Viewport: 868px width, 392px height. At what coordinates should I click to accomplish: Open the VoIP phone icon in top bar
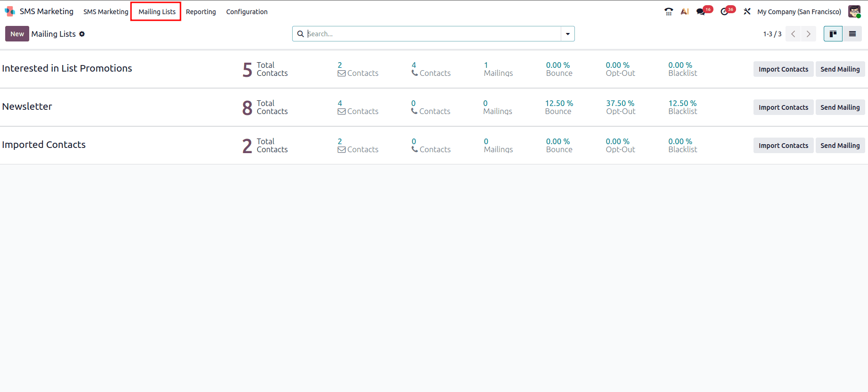(x=669, y=11)
